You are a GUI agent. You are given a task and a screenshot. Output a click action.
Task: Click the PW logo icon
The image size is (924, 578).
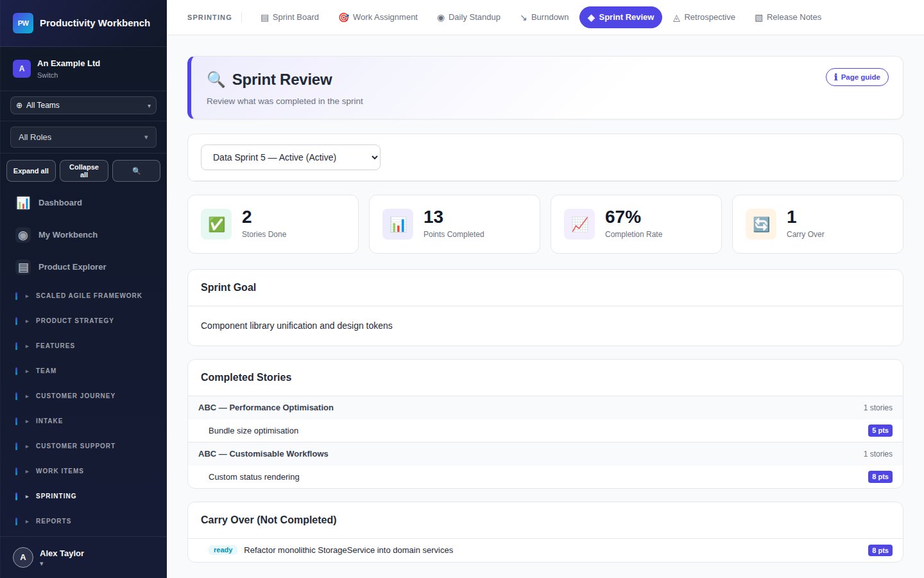pos(23,23)
